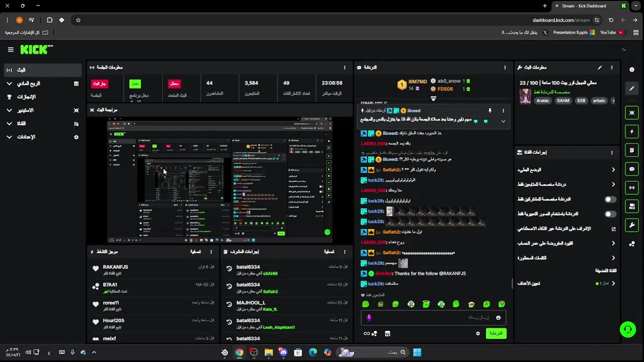Bookmark this page with star icon
This screenshot has width=644, height=362.
(78, 20)
